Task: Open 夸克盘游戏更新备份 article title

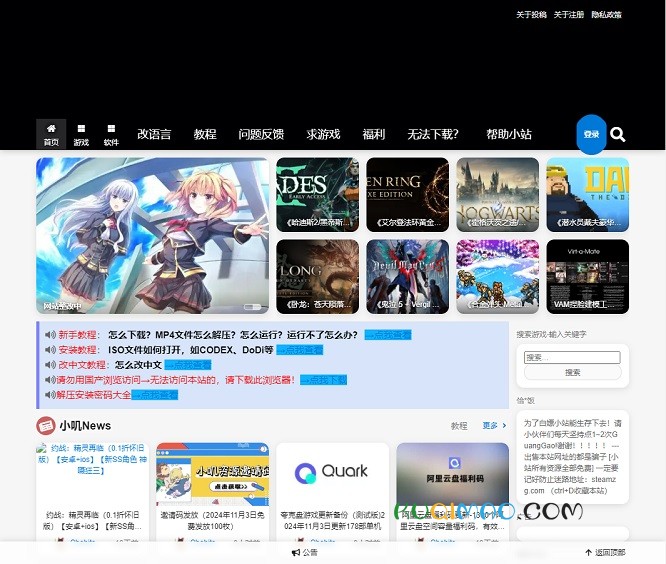Action: (332, 521)
